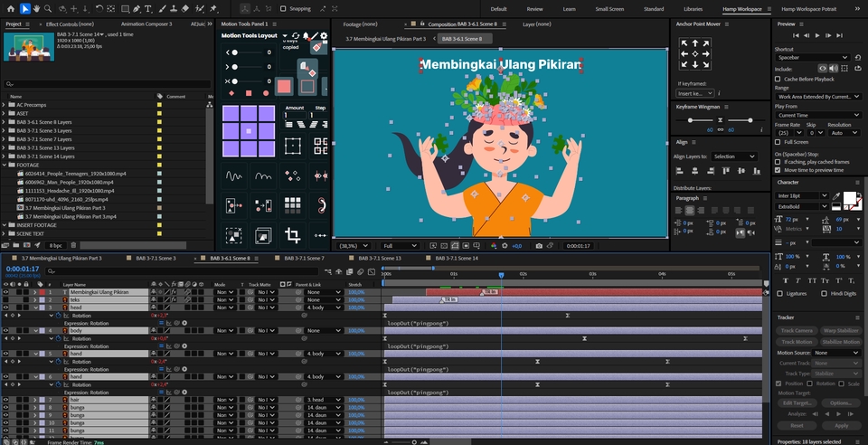Viewport: 868px width, 445px height.
Task: Open the viewer magnification 38,3% dropdown
Action: point(354,246)
